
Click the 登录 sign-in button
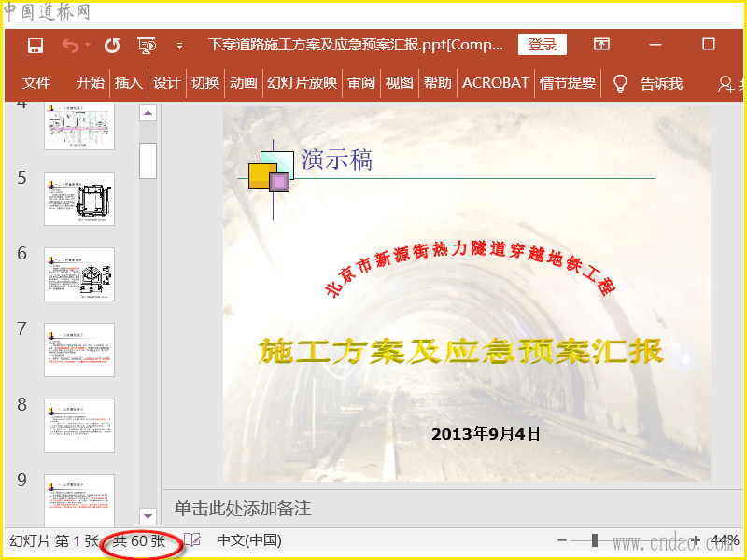(x=543, y=45)
